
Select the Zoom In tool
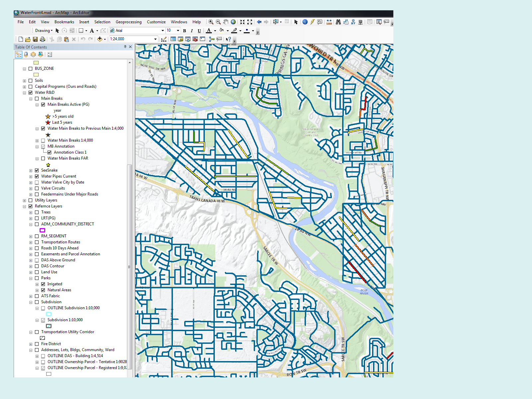tap(211, 22)
